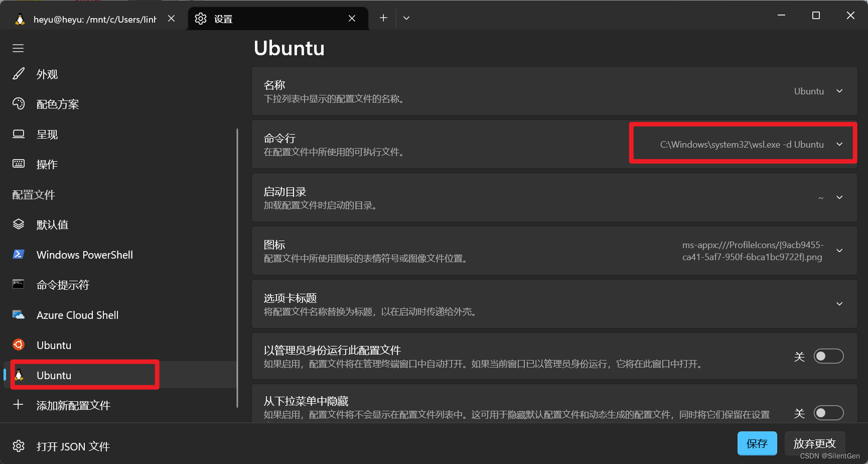Click the paintbrush icon beside 外观
The image size is (868, 464).
(x=19, y=74)
